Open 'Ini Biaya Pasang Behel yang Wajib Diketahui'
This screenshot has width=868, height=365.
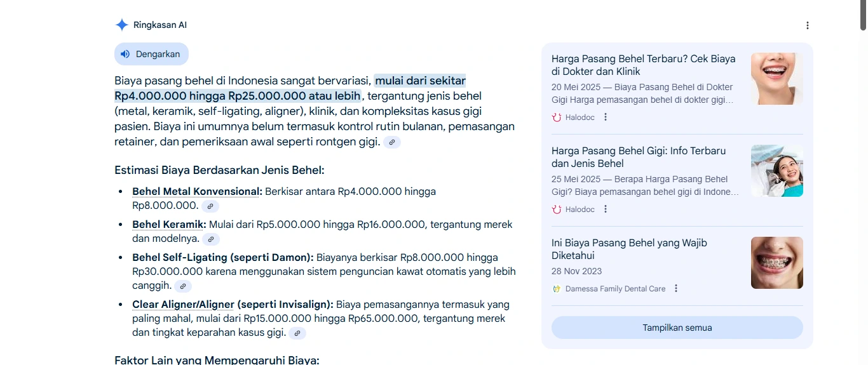tap(629, 249)
